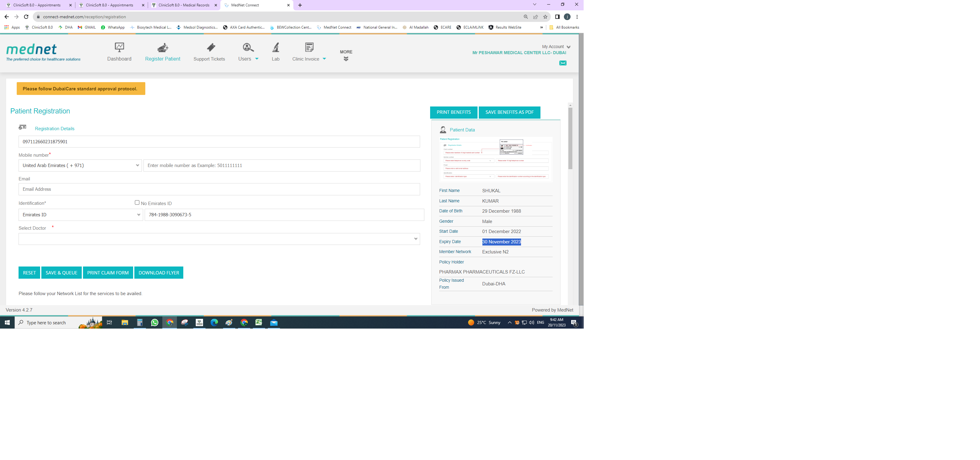
Task: Open the Dashboard monitor icon
Action: [119, 47]
